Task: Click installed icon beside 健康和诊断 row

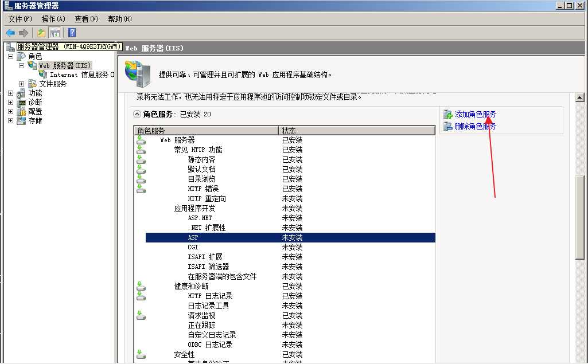Action: (141, 287)
